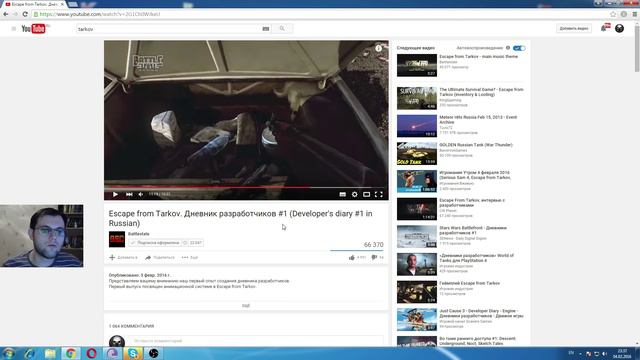Open the more actions ellipsis menu
640x360 pixels.
pyautogui.click(x=190, y=258)
